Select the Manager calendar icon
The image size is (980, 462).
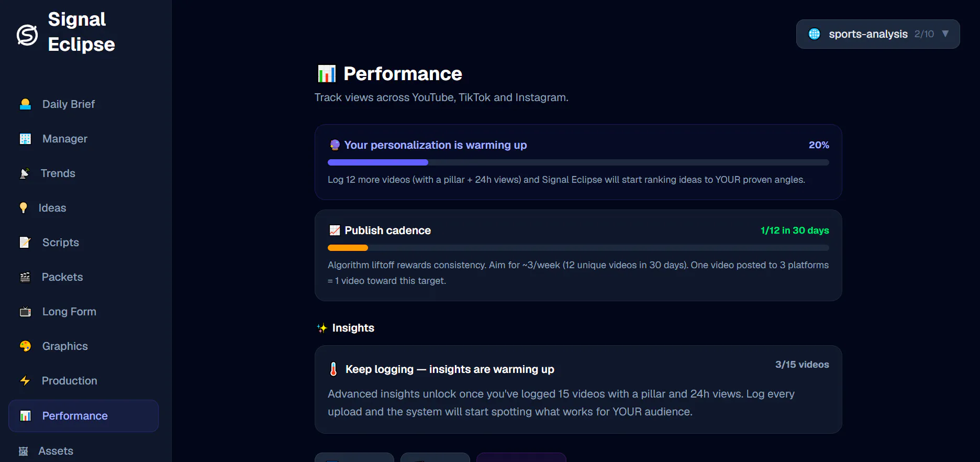coord(25,139)
